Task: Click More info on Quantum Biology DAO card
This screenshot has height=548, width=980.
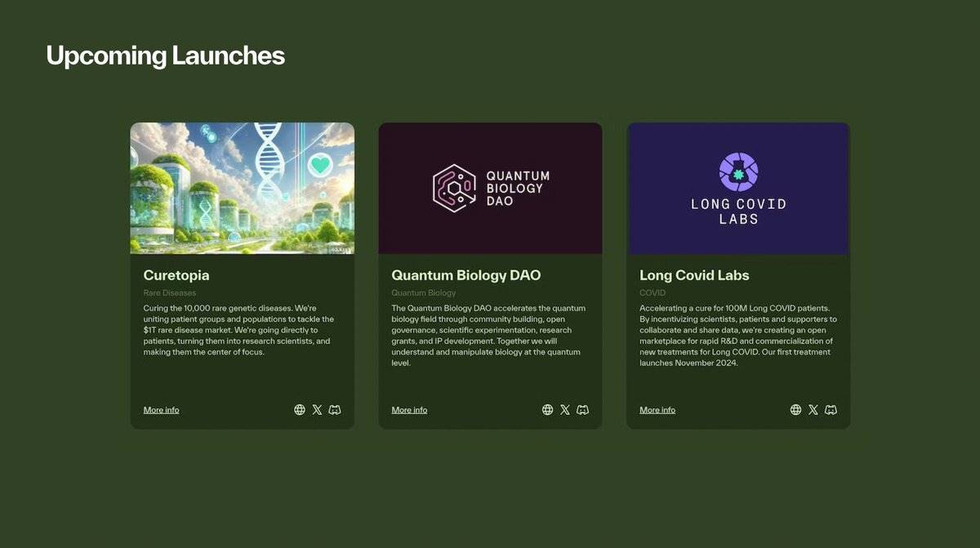Action: pos(409,410)
